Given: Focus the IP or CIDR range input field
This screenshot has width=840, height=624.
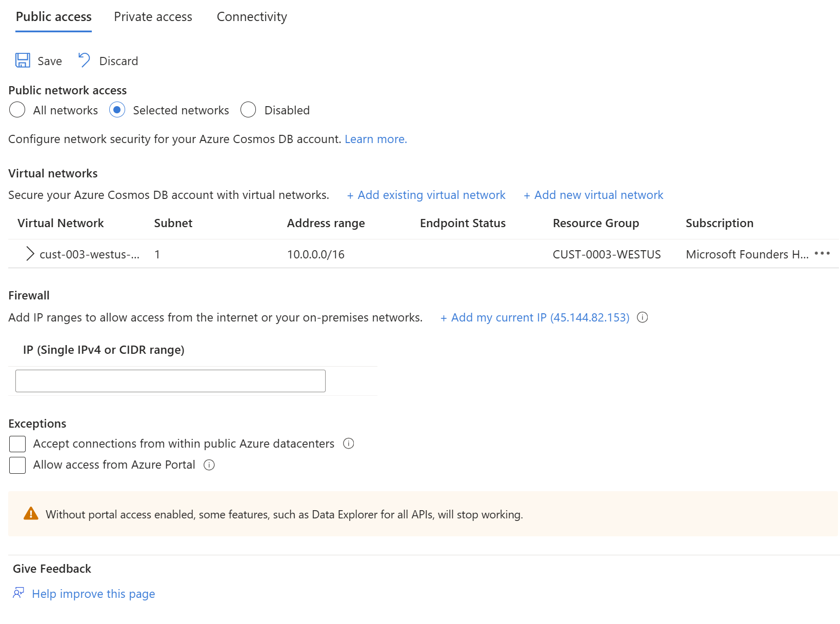Looking at the screenshot, I should pos(170,381).
